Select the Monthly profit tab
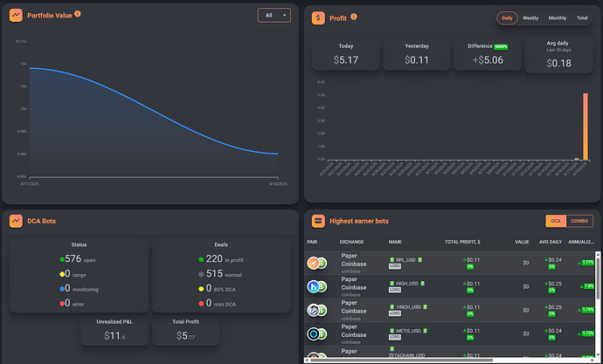 coord(557,17)
